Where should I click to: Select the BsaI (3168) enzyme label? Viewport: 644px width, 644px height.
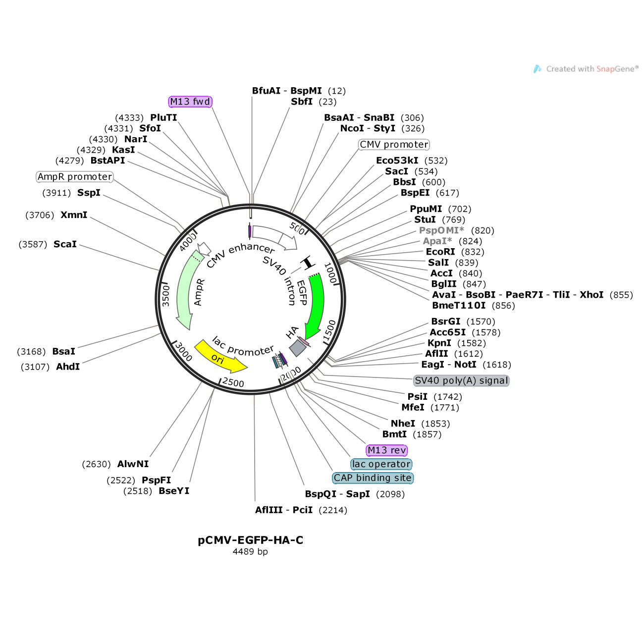tap(46, 351)
